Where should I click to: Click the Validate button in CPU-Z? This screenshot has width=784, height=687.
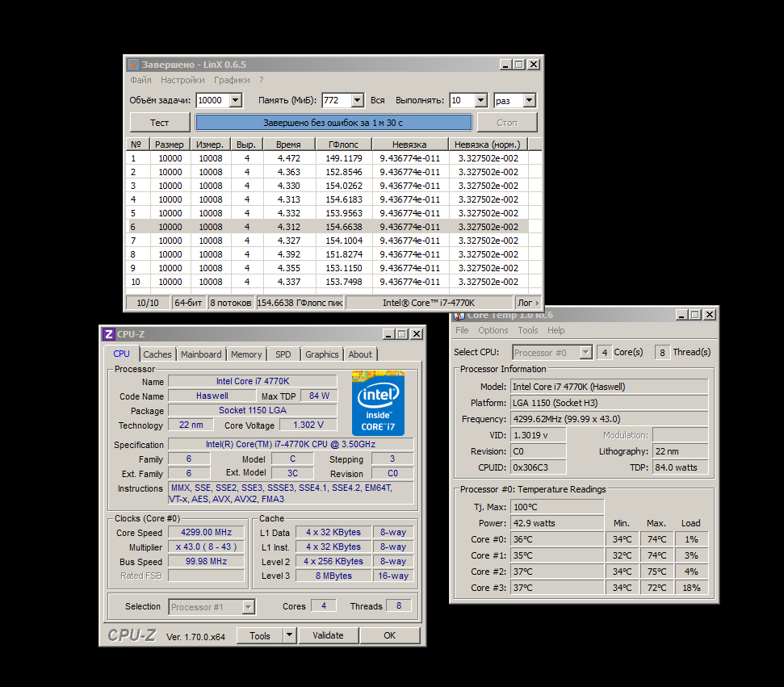pyautogui.click(x=328, y=635)
